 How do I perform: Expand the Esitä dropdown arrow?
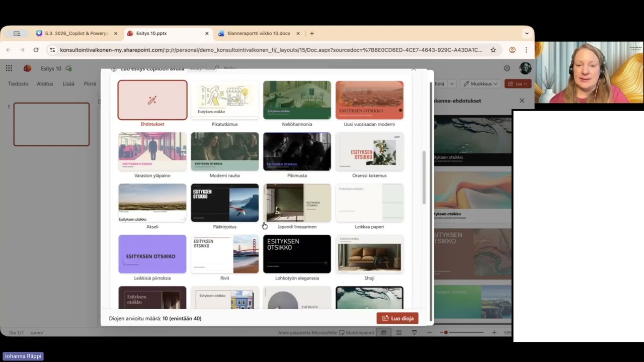tap(451, 84)
